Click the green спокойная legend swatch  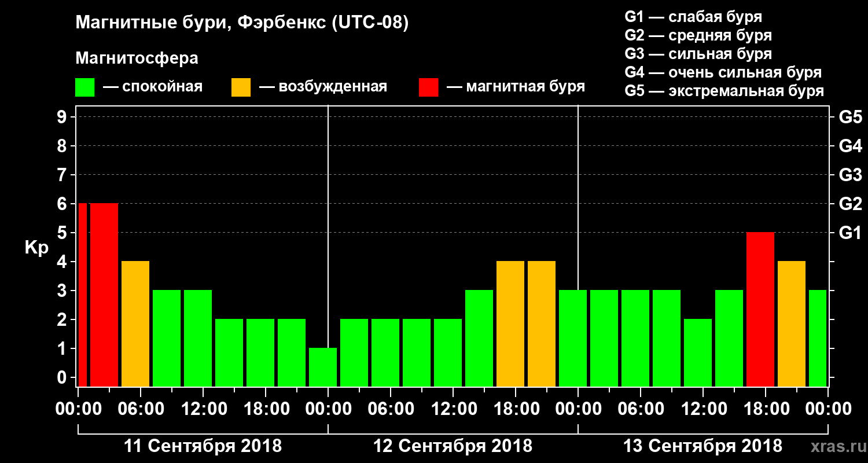pos(85,87)
